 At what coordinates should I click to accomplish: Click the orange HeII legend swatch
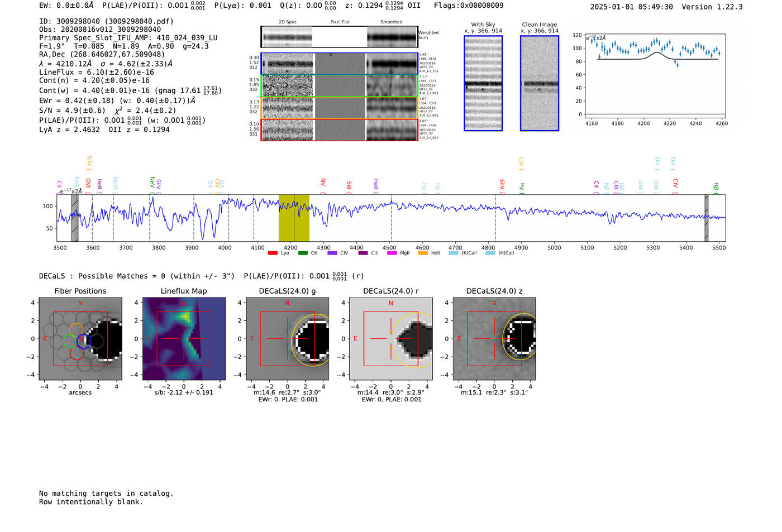tap(423, 253)
